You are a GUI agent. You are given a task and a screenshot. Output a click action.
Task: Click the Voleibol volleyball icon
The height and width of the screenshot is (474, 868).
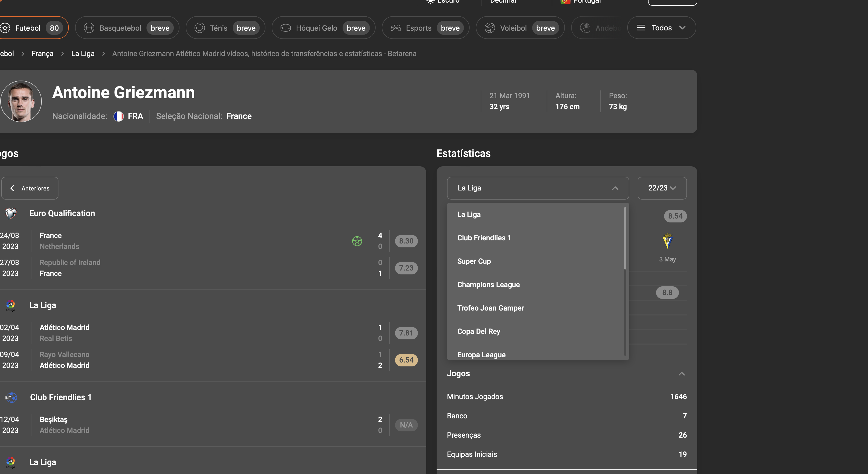click(490, 28)
